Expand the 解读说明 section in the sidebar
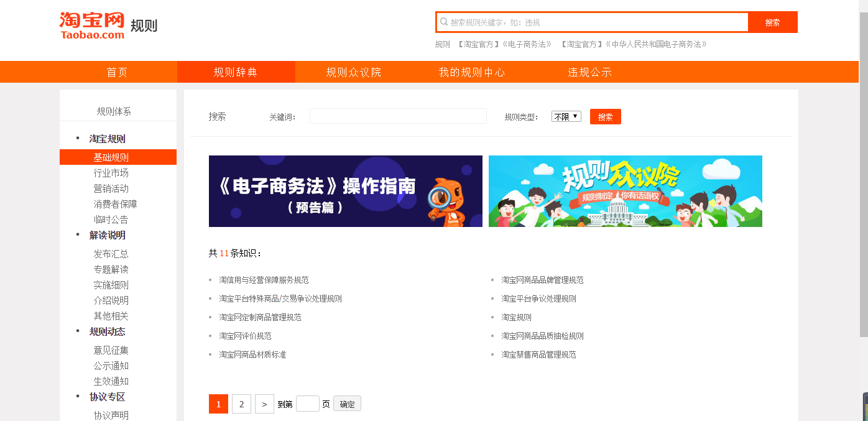Image resolution: width=868 pixels, height=421 pixels. click(107, 235)
